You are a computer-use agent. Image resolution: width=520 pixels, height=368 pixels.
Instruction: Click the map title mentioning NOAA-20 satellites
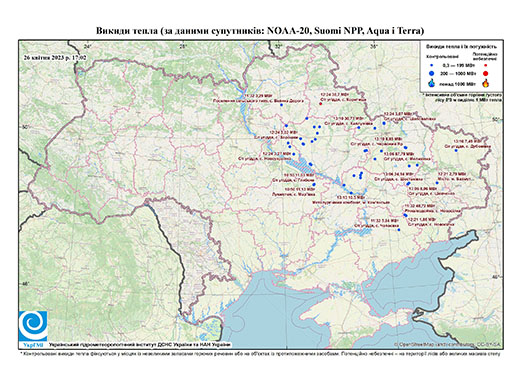[x=260, y=31]
